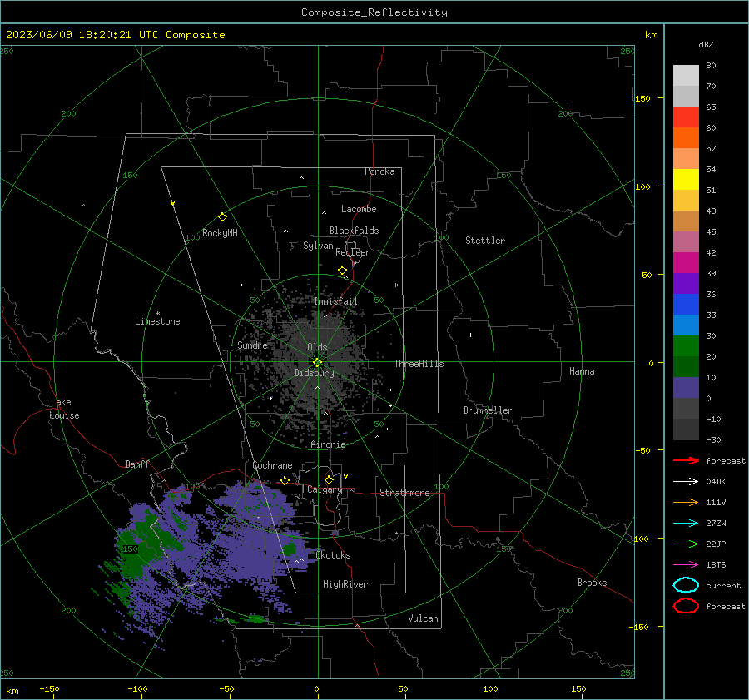Click the cyan 27ZW arrow in legend
The height and width of the screenshot is (700, 749).
coord(687,524)
